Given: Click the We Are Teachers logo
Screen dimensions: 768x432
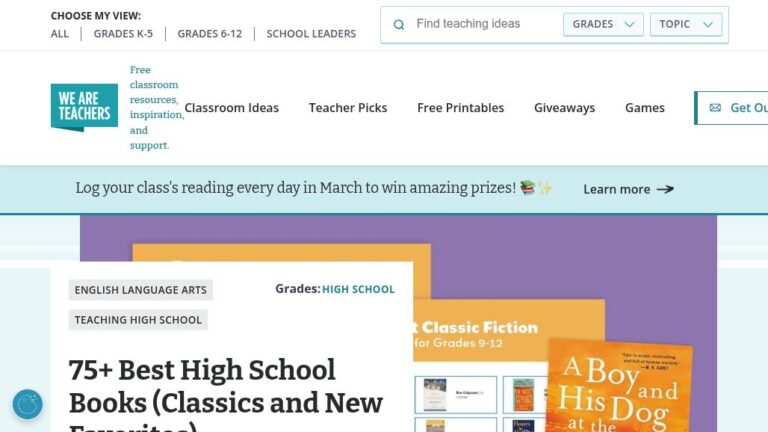Looking at the screenshot, I should point(84,108).
